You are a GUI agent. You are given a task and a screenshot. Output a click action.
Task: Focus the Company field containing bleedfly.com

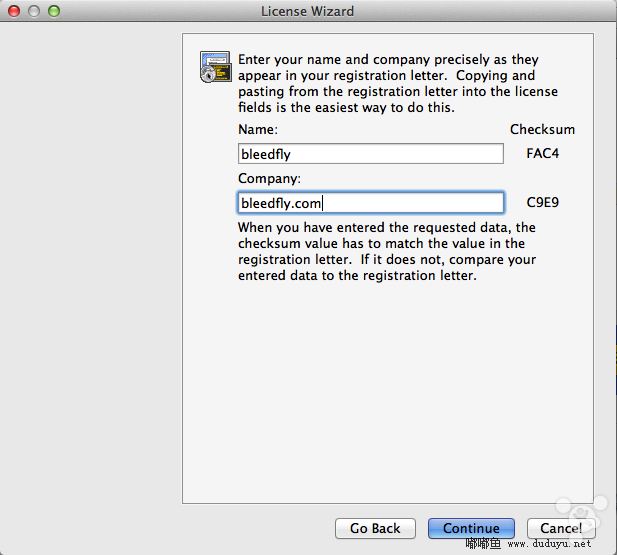pyautogui.click(x=371, y=203)
